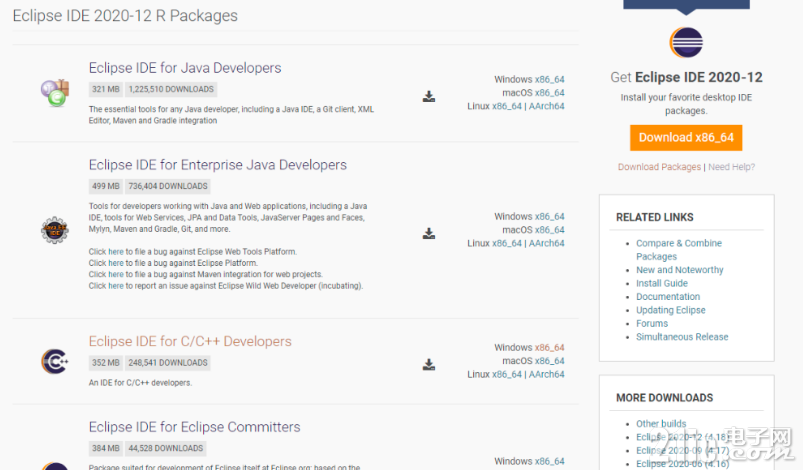
Task: Open Eclipse IDE for Enterprise Java Developers title
Action: [x=218, y=164]
